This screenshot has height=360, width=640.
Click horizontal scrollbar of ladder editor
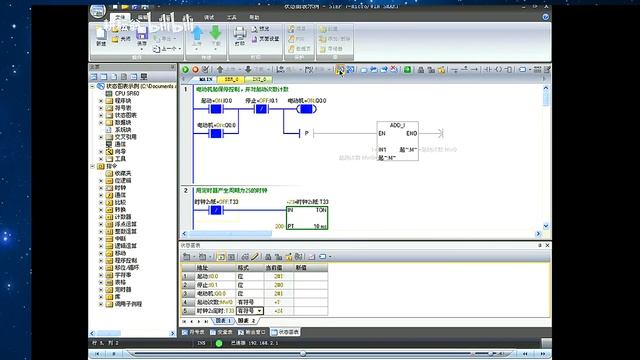coord(230,234)
